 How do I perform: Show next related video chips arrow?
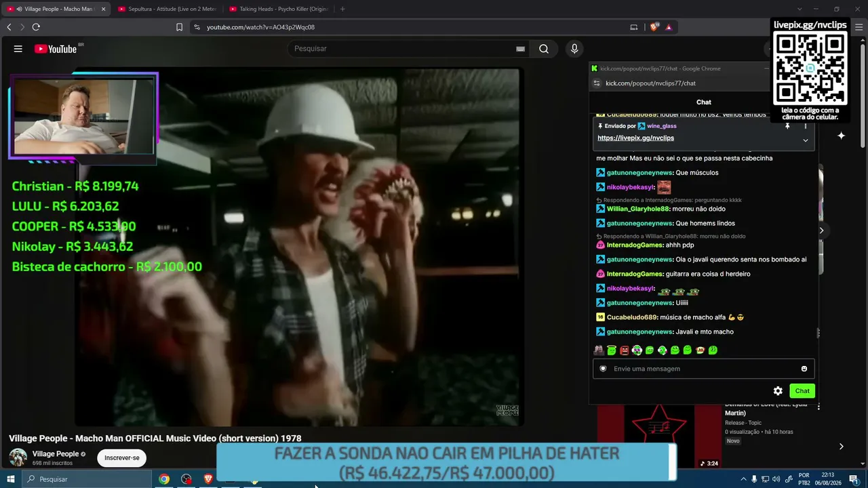821,230
